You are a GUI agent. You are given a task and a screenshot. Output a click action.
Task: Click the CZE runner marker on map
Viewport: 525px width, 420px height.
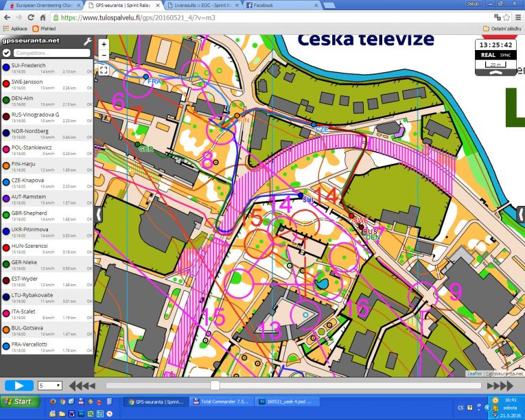click(x=314, y=125)
